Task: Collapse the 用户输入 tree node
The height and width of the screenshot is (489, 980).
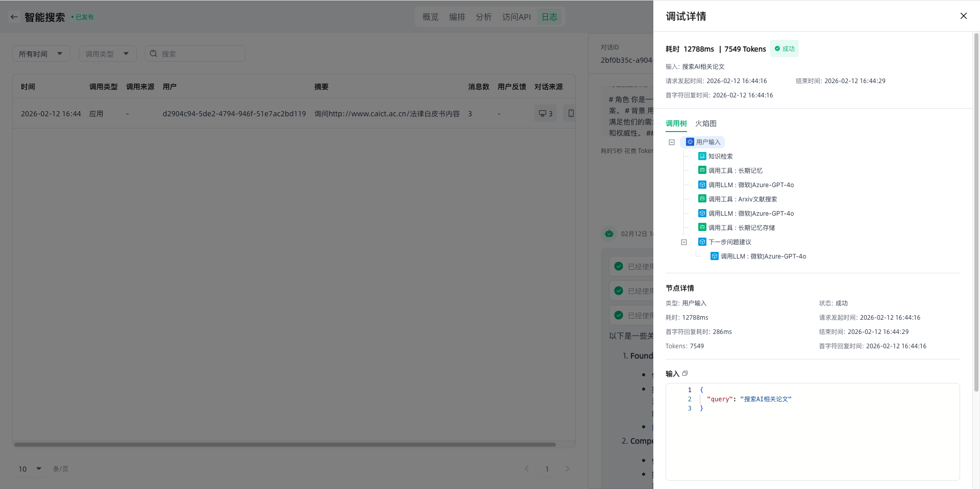Action: point(672,142)
